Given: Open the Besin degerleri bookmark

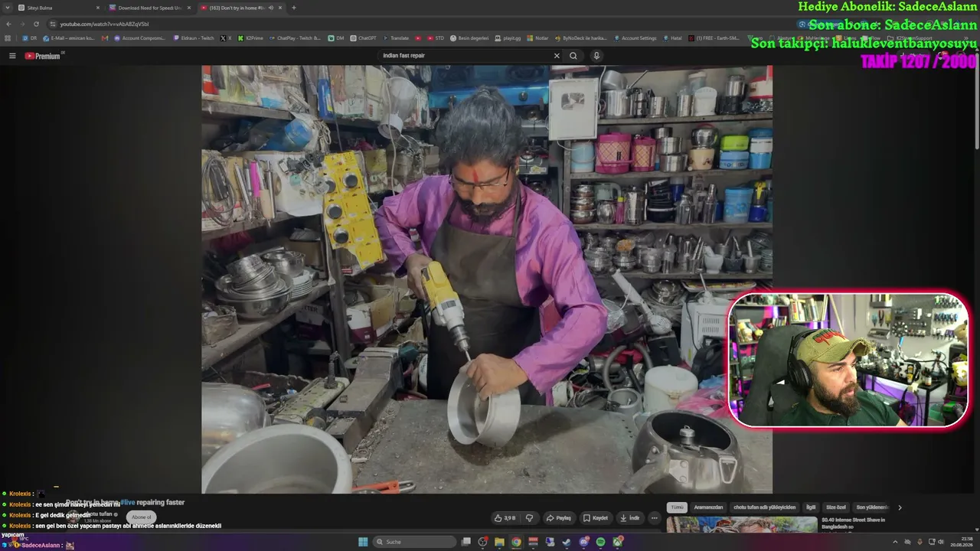Looking at the screenshot, I should [469, 37].
